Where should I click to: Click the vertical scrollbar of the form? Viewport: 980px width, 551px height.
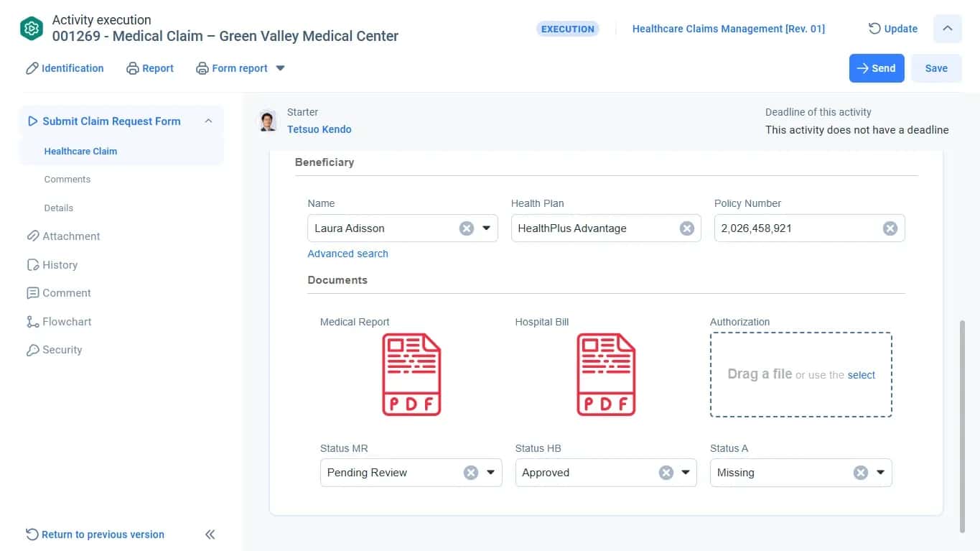pyautogui.click(x=962, y=427)
